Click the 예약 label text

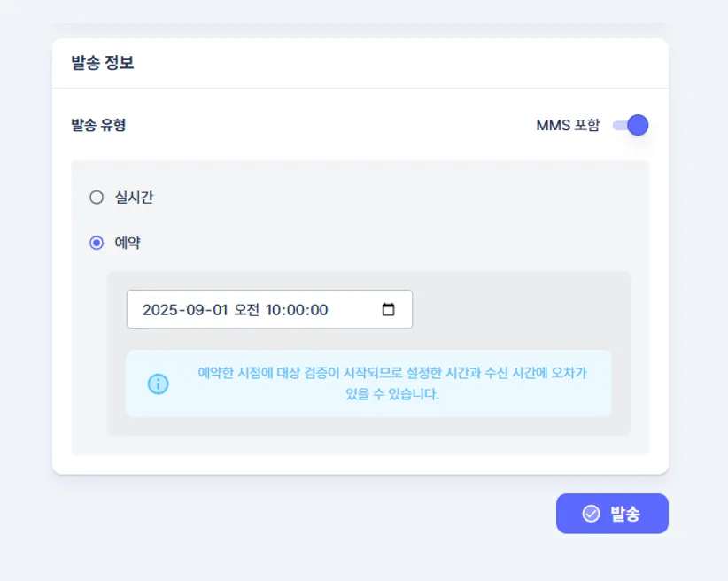pyautogui.click(x=128, y=243)
